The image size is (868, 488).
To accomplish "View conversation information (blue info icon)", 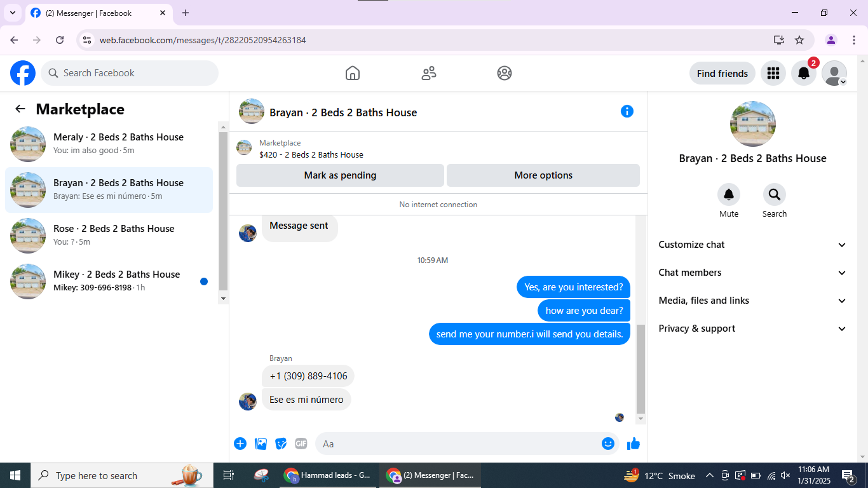I will pos(627,111).
